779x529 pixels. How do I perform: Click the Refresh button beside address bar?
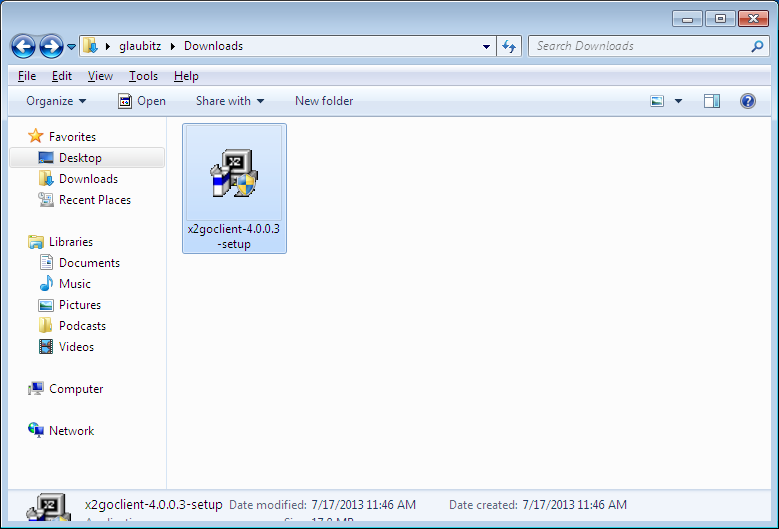click(509, 46)
